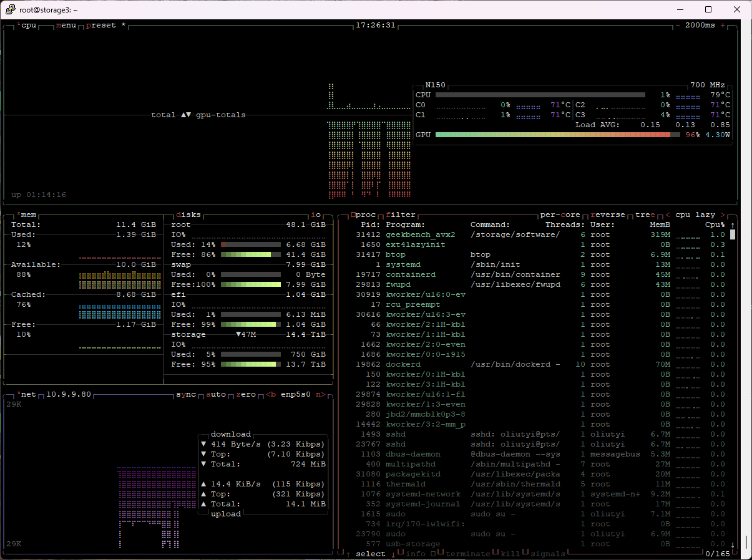Select previous network interface with b arrow

pos(271,395)
